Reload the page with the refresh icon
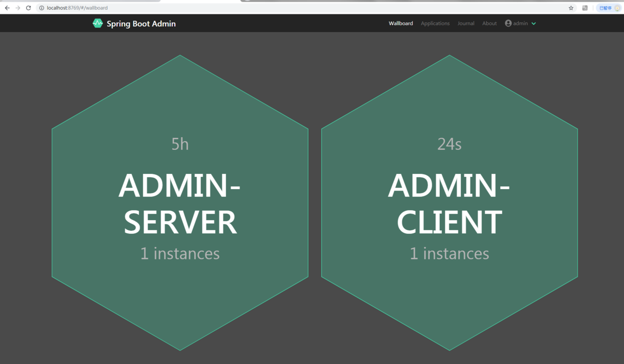 click(28, 8)
